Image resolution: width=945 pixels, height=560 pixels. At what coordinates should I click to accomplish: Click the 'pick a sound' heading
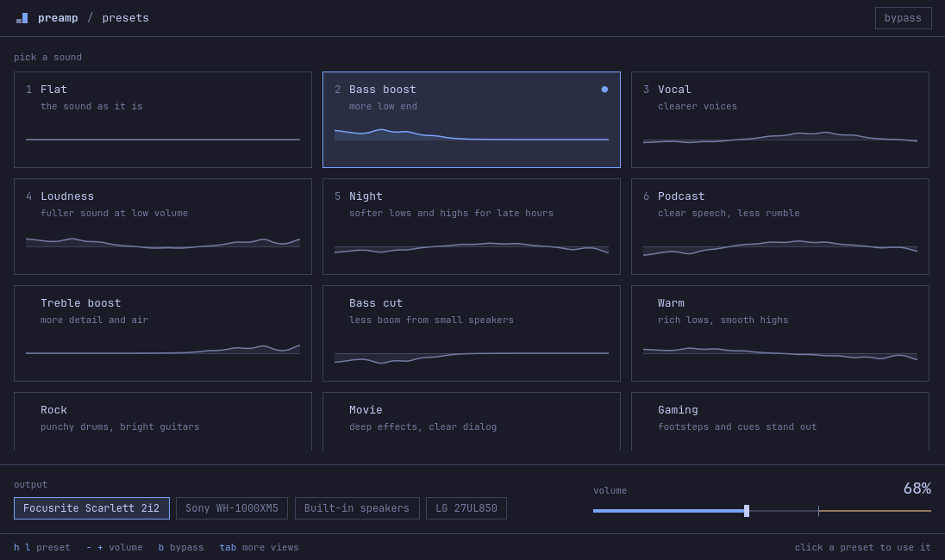(47, 57)
